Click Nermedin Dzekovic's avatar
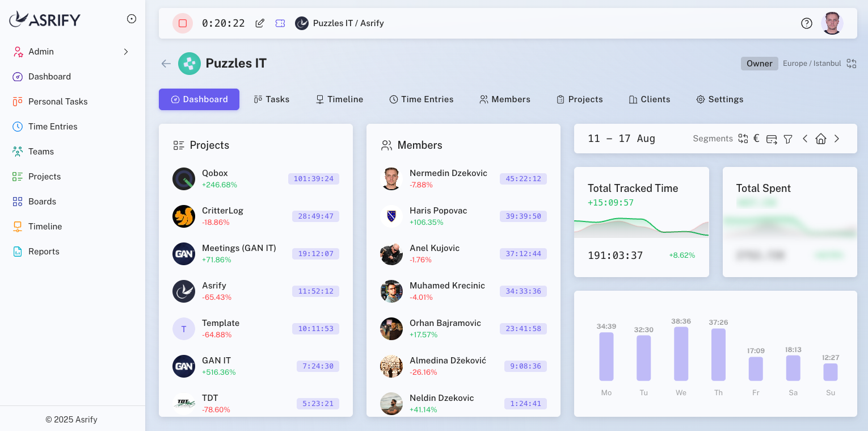 (391, 179)
